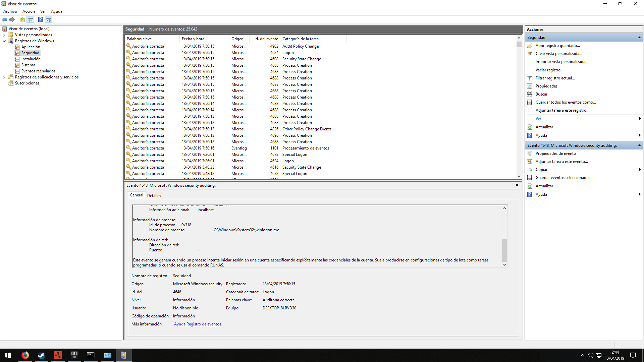The width and height of the screenshot is (644, 362).
Task: Toggle the console tree pane toolbar icon
Action: point(31,19)
